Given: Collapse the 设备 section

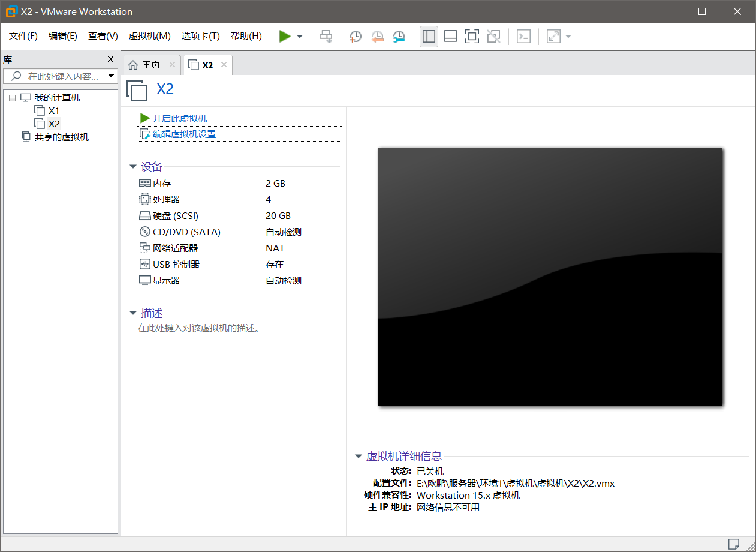Looking at the screenshot, I should pos(133,167).
